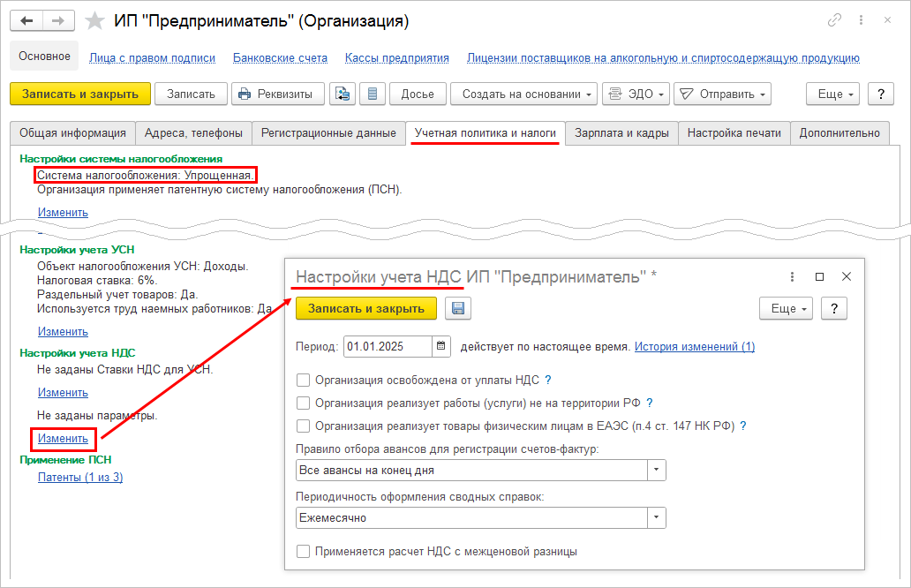Open the Создать на основании dropdown
Viewport: 911px width, 588px height.
[523, 94]
